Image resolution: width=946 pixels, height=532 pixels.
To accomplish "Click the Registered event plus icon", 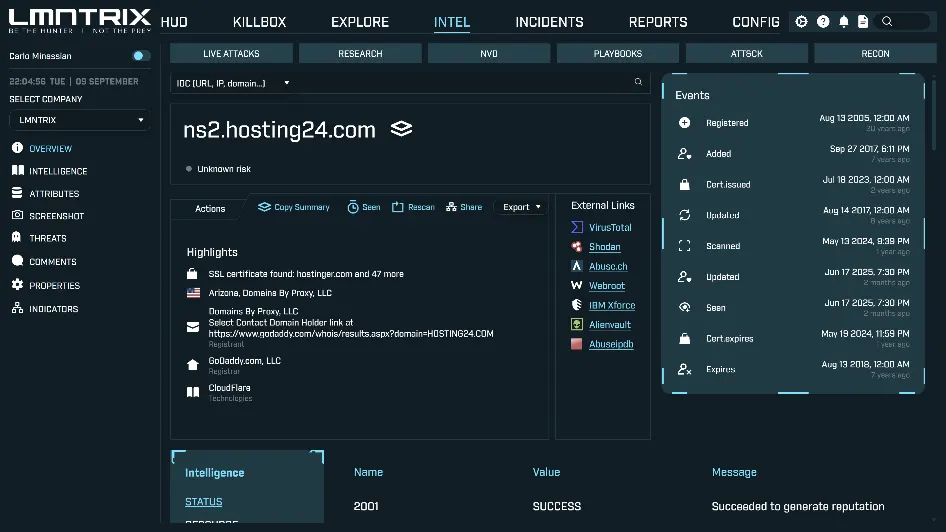I will click(684, 122).
